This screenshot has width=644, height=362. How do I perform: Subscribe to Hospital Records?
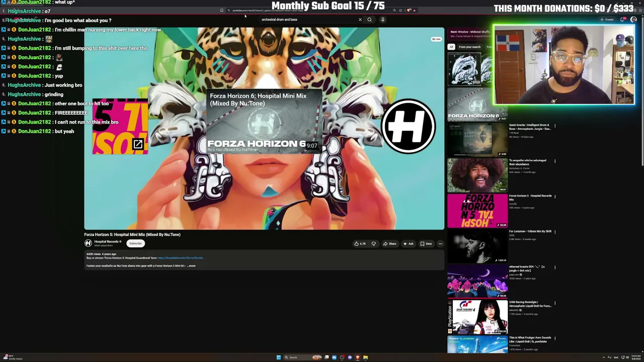135,243
